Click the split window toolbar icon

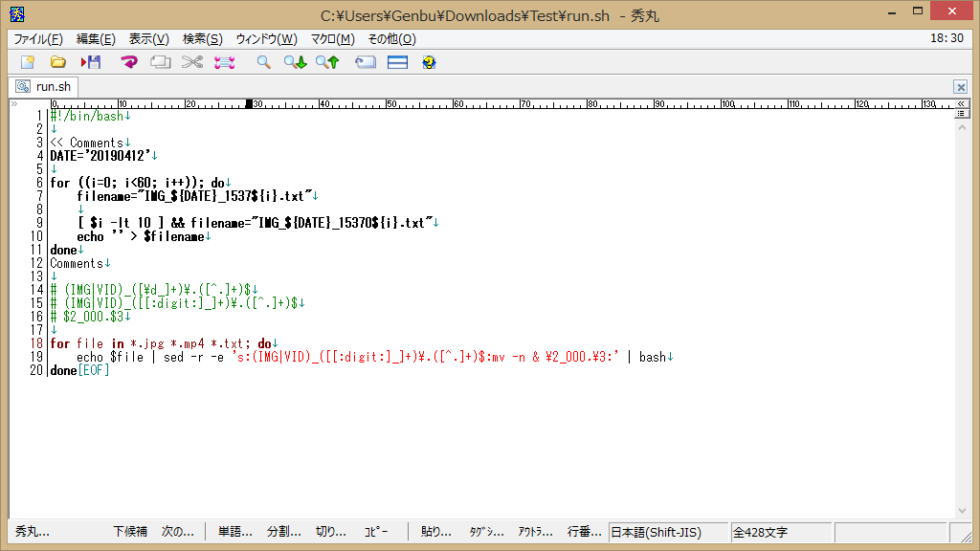click(397, 62)
